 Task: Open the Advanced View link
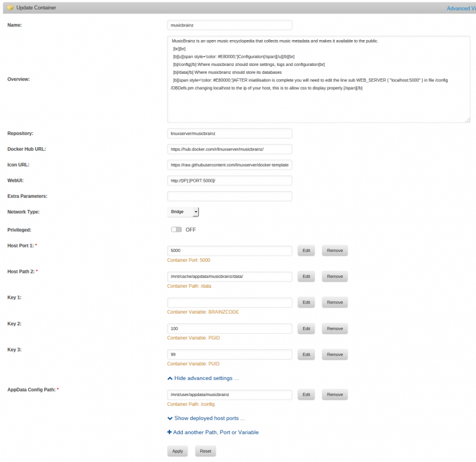(461, 9)
